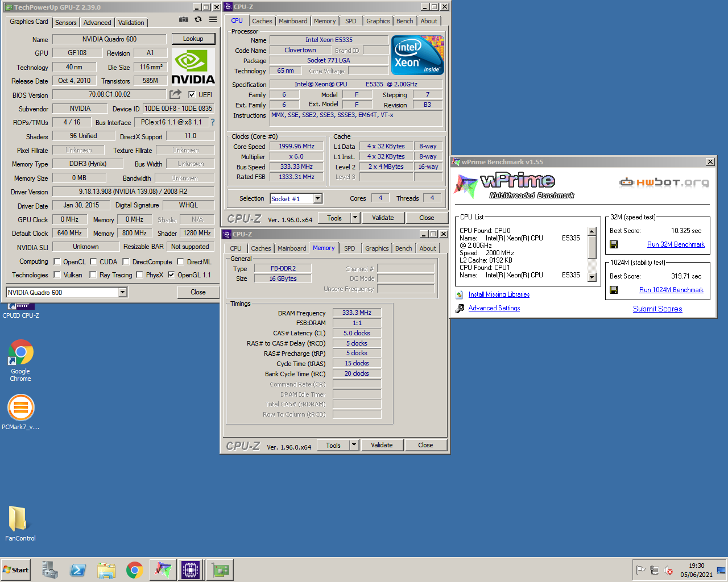The width and height of the screenshot is (728, 582).
Task: Click the Install Missing Libraries icon
Action: 460,294
